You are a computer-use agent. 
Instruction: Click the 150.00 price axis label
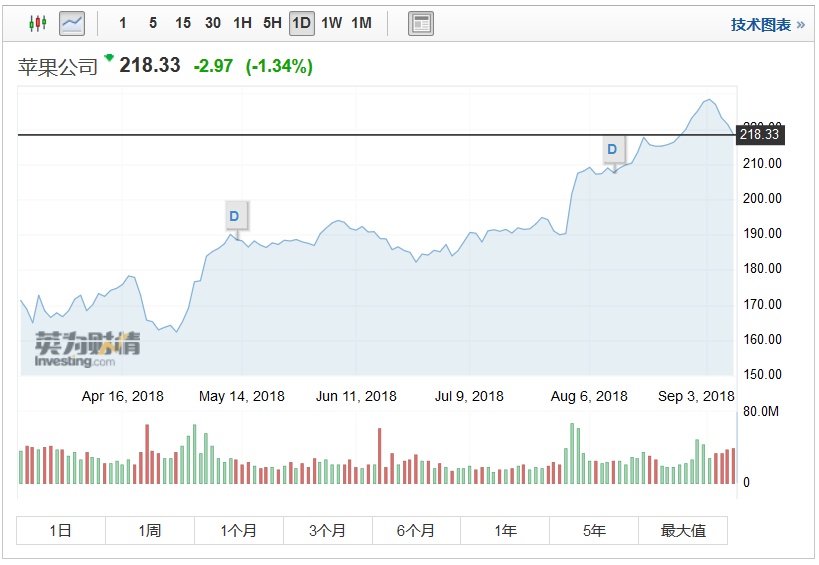click(x=762, y=374)
